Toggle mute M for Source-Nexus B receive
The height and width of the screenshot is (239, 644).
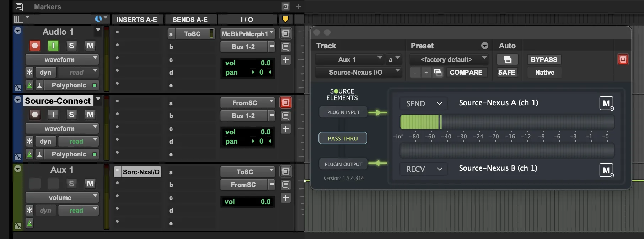[x=606, y=170]
